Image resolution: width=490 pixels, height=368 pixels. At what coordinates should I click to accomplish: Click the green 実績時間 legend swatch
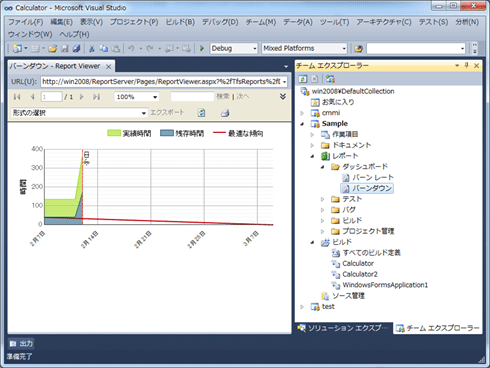point(114,133)
